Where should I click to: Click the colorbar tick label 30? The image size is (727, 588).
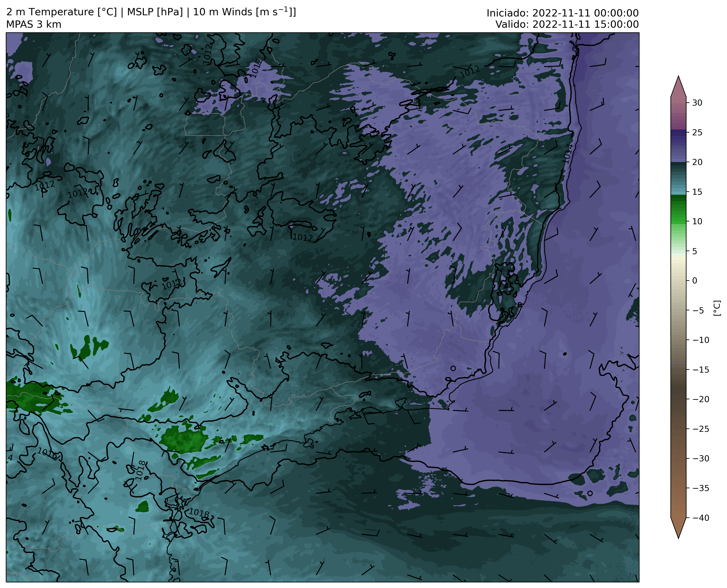point(697,103)
